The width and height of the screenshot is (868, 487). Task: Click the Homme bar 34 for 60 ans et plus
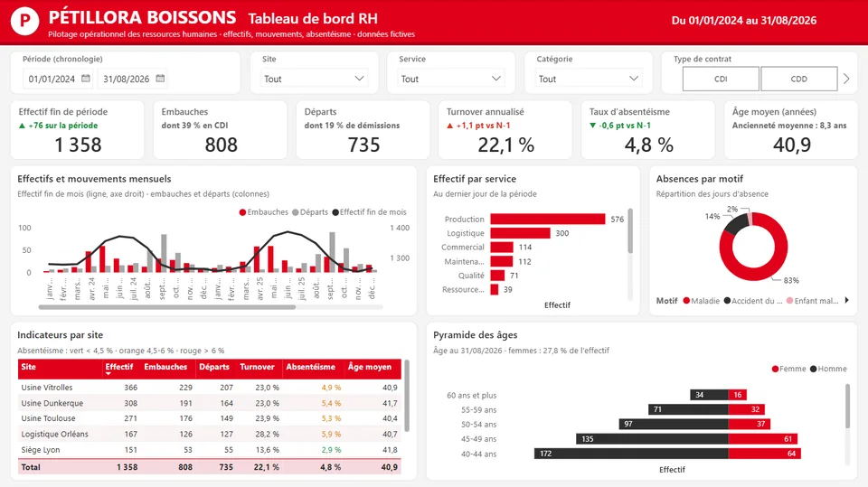point(709,395)
